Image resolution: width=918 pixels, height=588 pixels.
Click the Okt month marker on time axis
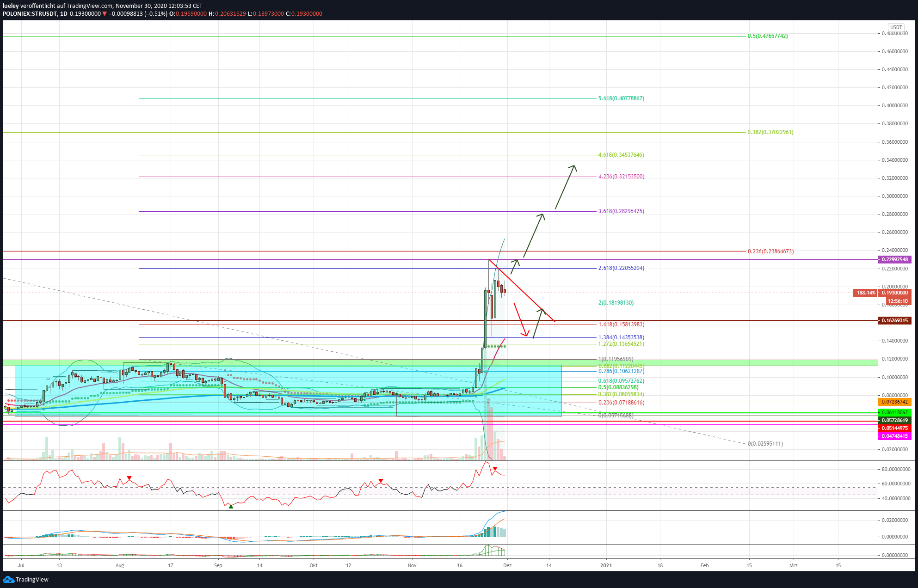314,565
